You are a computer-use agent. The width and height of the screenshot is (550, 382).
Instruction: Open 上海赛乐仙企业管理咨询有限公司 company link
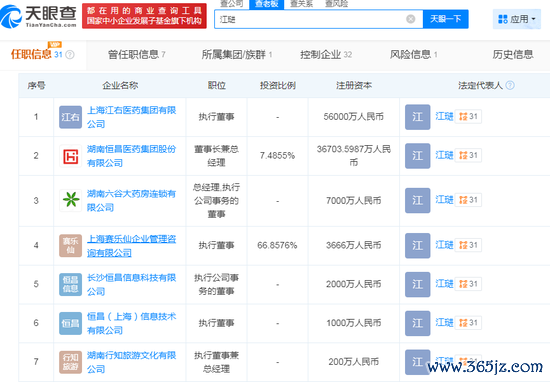pyautogui.click(x=132, y=246)
